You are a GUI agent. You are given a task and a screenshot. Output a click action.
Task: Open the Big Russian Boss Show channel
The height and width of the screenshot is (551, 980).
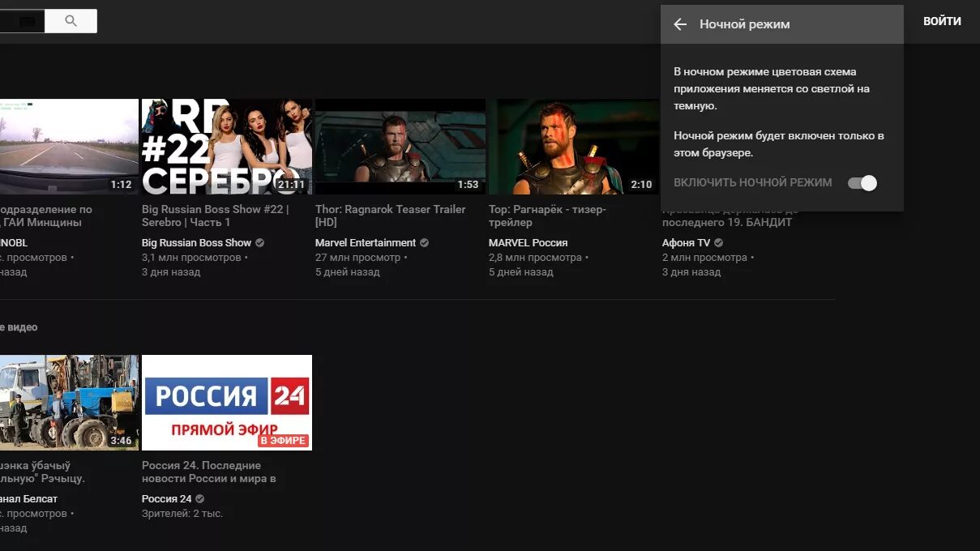tap(196, 243)
